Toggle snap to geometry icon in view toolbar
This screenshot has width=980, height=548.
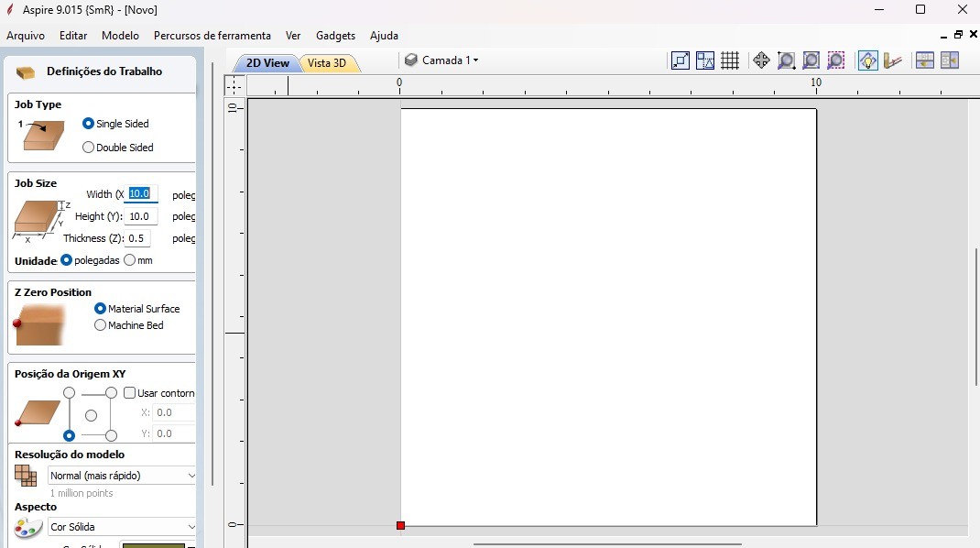(x=680, y=60)
